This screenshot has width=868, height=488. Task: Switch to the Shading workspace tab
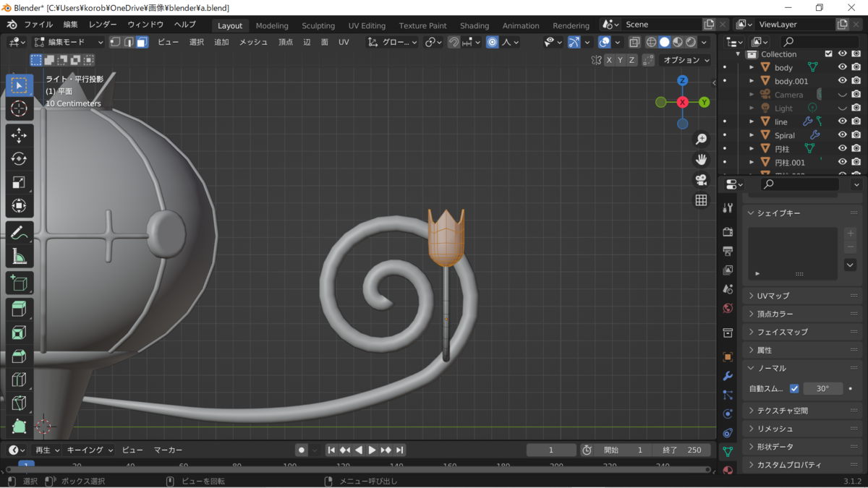(475, 25)
